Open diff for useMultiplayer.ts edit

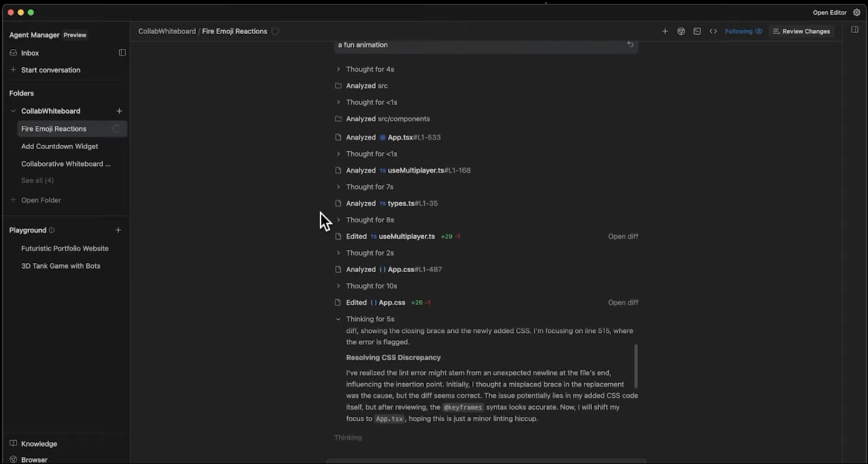click(623, 236)
